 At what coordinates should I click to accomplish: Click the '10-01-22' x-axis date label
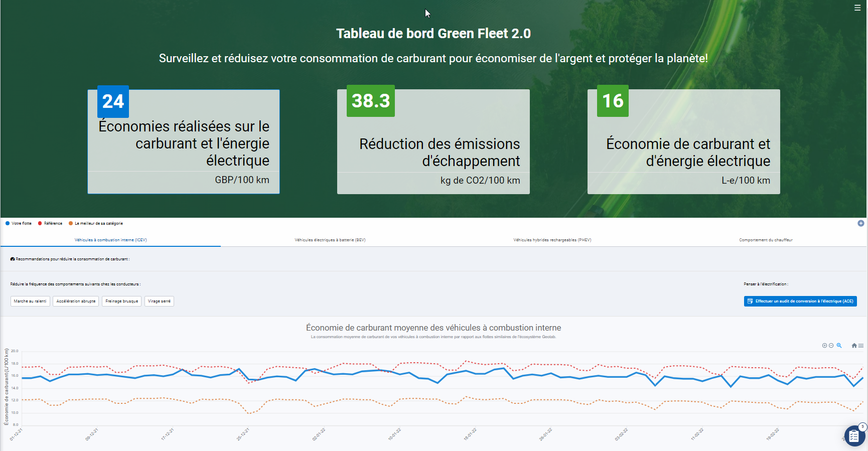(395, 434)
